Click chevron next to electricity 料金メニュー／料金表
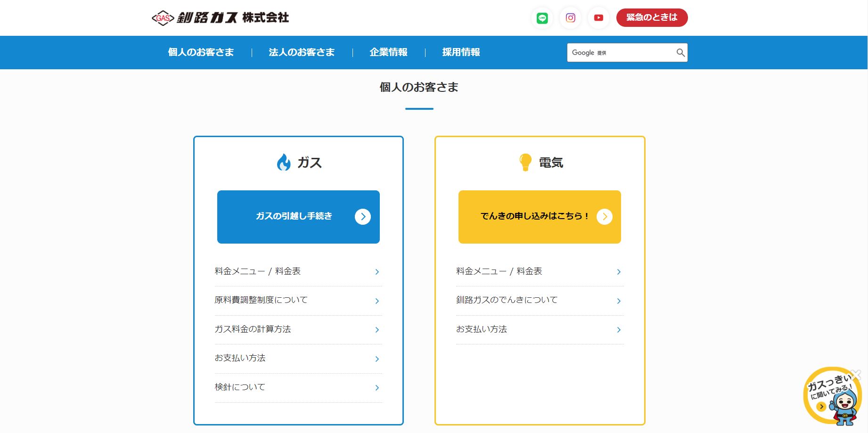Screen dimensions: 868x433 [619, 272]
